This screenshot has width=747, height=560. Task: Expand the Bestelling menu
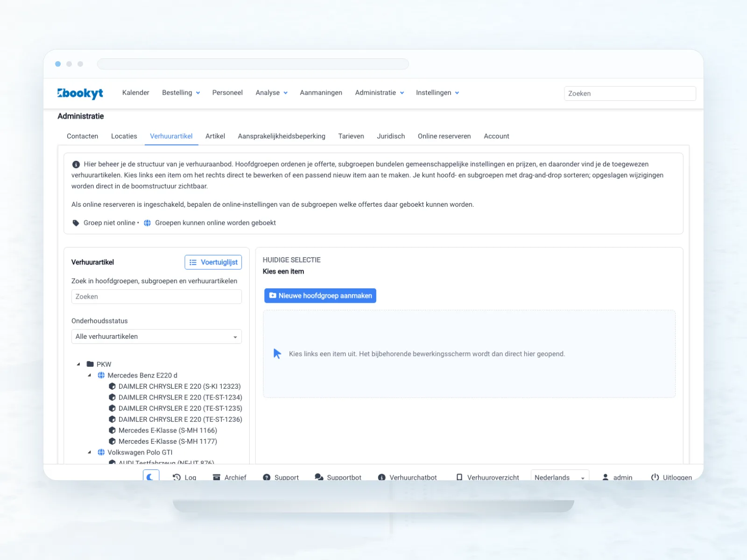181,93
